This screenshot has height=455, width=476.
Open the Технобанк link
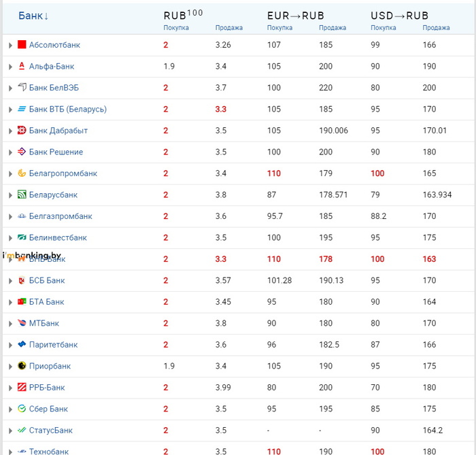(48, 452)
